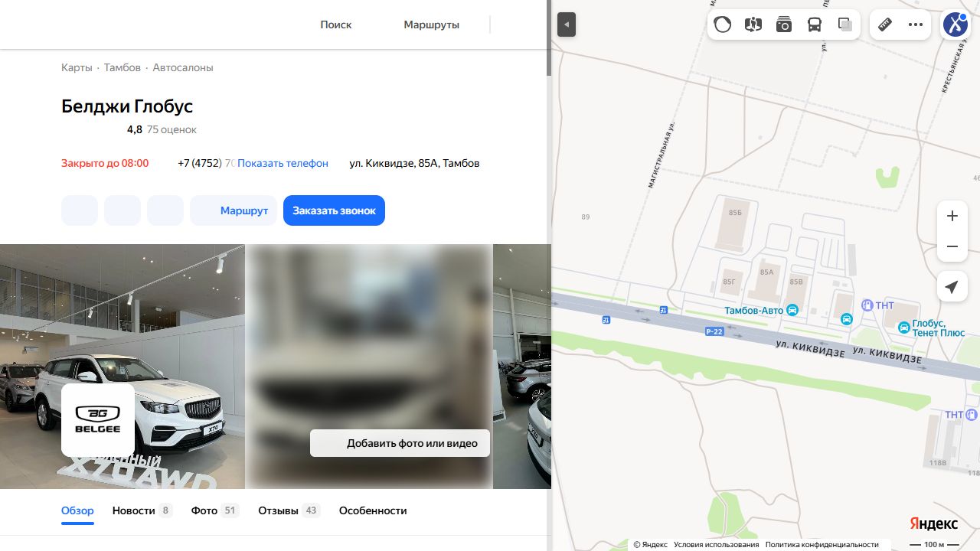Switch to the Обзор tab
The height and width of the screenshot is (551, 980).
point(77,510)
